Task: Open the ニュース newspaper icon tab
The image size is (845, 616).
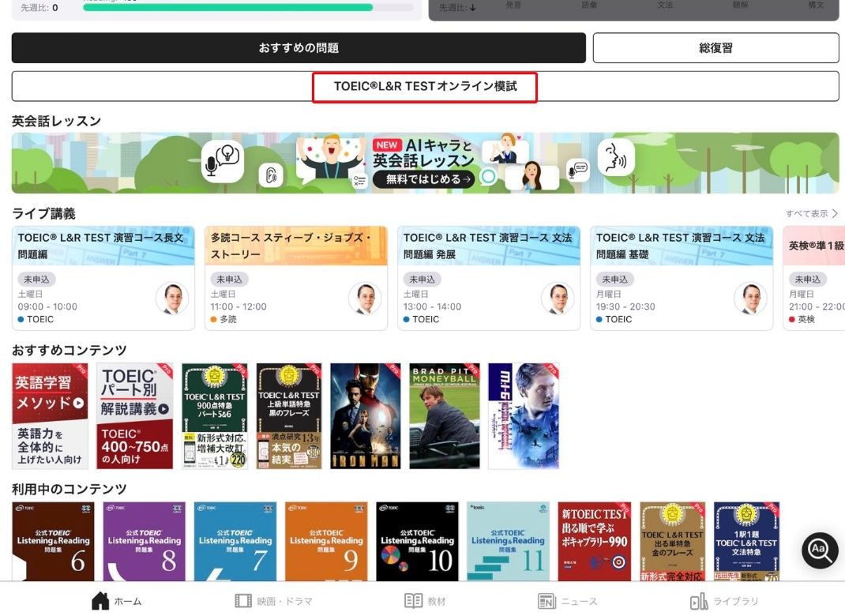Action: coord(546,601)
